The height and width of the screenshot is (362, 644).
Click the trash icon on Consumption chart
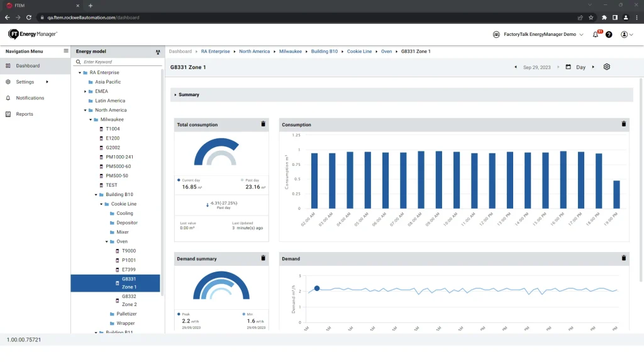[x=623, y=124]
